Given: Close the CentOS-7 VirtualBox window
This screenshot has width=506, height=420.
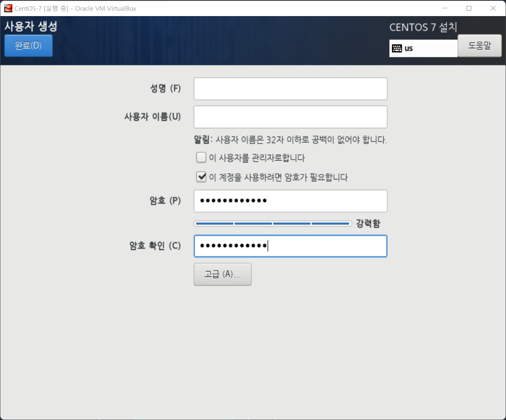Looking at the screenshot, I should click(x=493, y=8).
